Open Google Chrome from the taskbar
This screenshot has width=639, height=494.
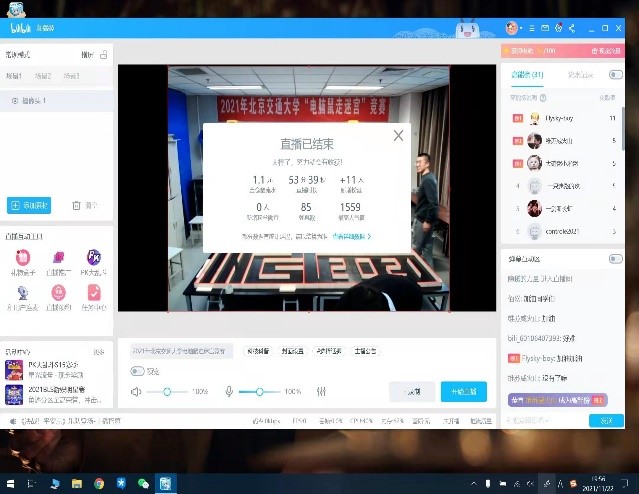coord(99,484)
